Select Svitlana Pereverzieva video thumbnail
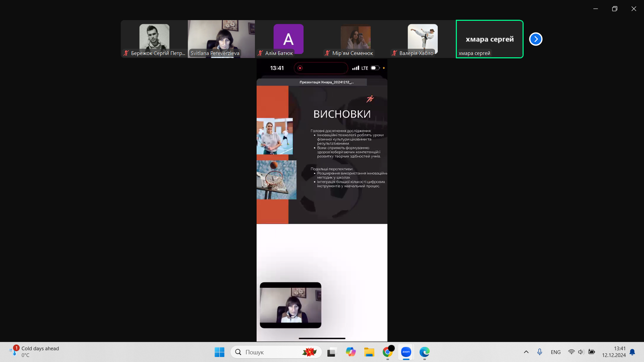The image size is (644, 362). [221, 39]
